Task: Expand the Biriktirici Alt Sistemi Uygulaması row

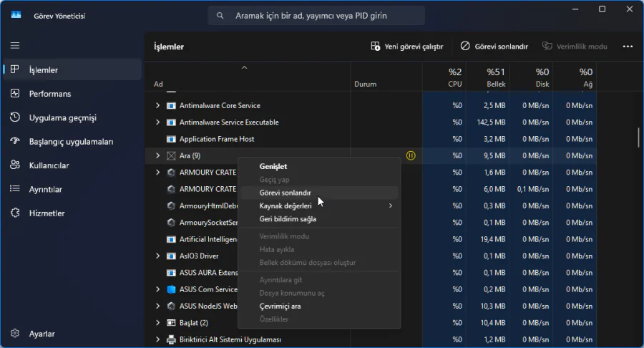Action: (x=157, y=339)
